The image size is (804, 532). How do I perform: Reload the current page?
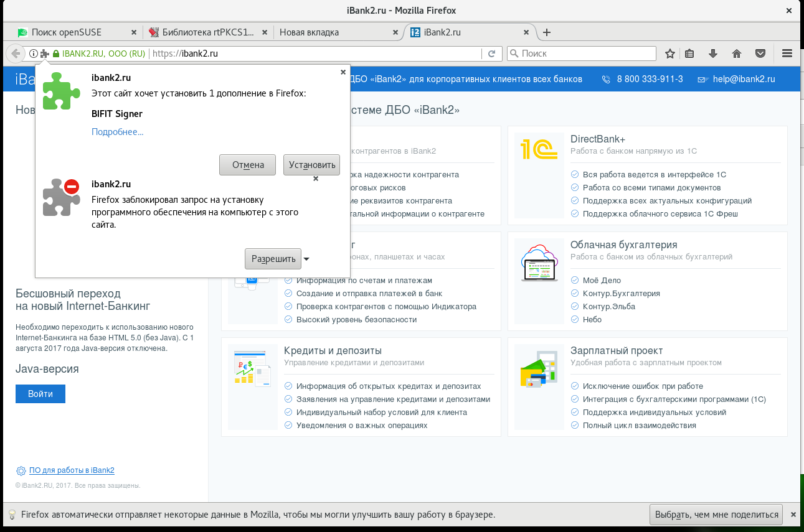(x=491, y=54)
